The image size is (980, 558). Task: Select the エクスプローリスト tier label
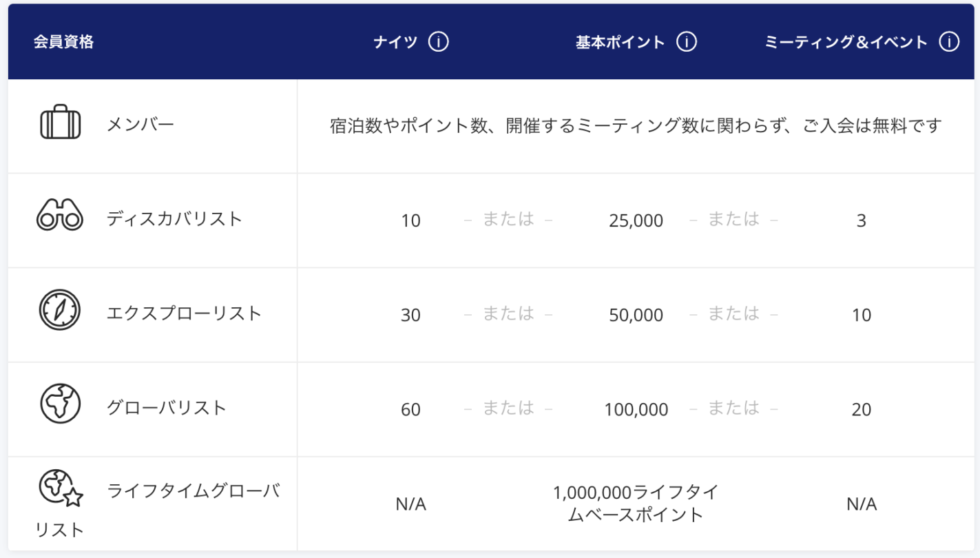[184, 313]
